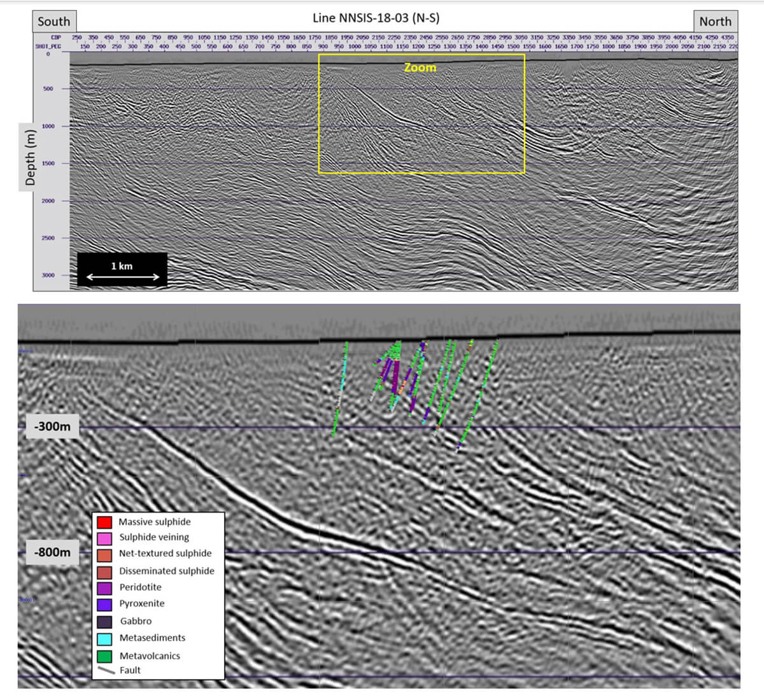
Task: Click the Metasediments cyan swatch
Action: coord(104,638)
